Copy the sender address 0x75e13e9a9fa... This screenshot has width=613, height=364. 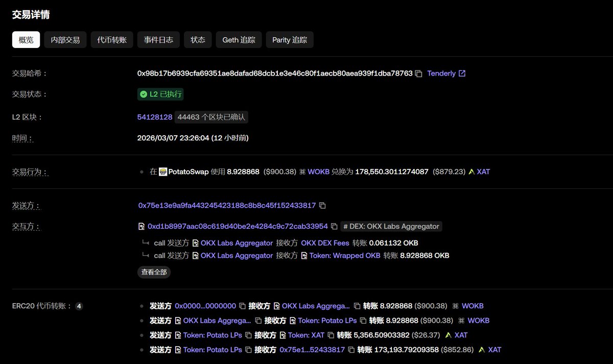(x=322, y=205)
